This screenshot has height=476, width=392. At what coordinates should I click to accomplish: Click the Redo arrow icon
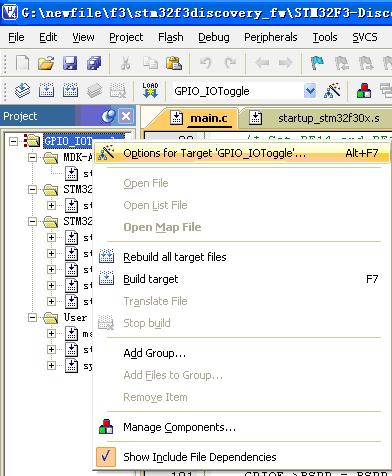point(230,63)
